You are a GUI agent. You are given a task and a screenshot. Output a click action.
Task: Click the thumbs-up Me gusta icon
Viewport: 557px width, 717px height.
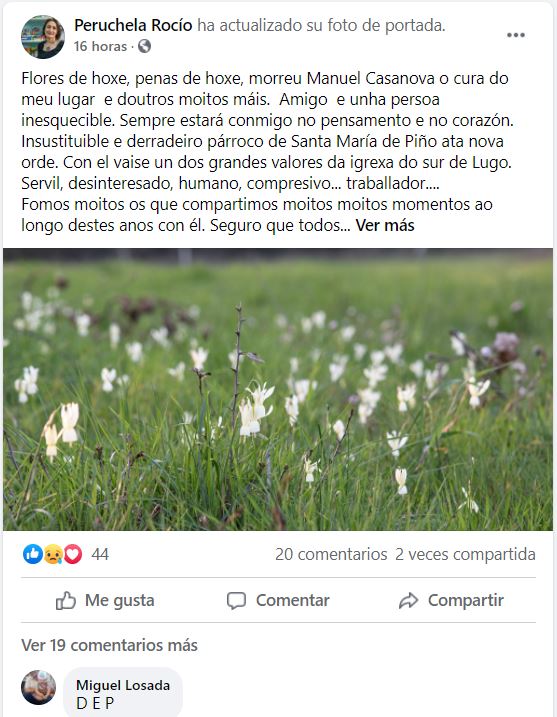pyautogui.click(x=65, y=600)
